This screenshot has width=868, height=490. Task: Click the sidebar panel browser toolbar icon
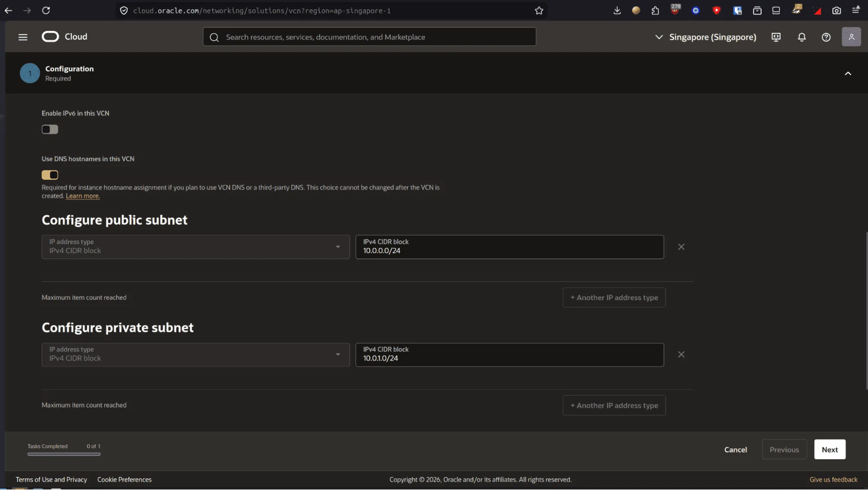coord(776,10)
